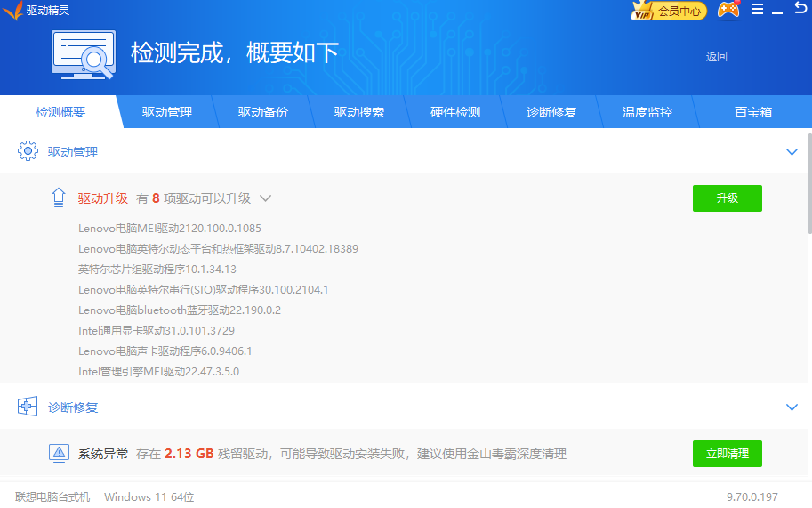Screen dimensions: 812x508
Task: Click the 系统异常 warning triangle icon
Action: click(59, 453)
